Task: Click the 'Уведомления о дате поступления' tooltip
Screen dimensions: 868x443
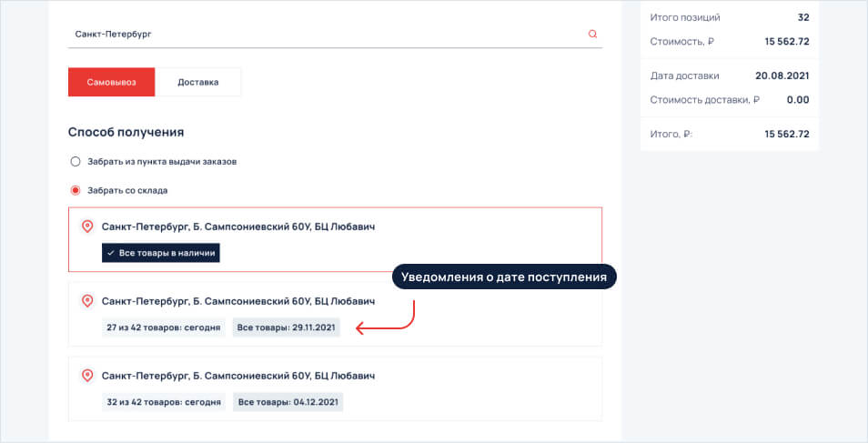Action: pyautogui.click(x=504, y=277)
